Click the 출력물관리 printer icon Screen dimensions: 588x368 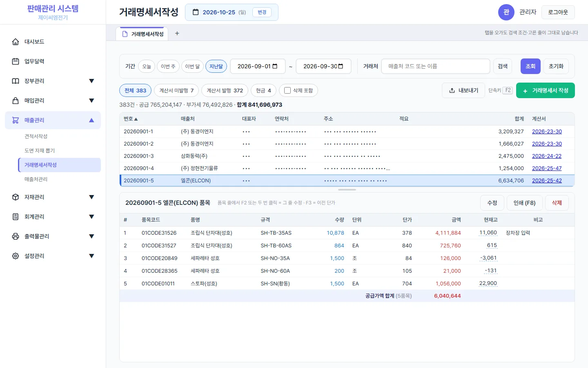16,236
